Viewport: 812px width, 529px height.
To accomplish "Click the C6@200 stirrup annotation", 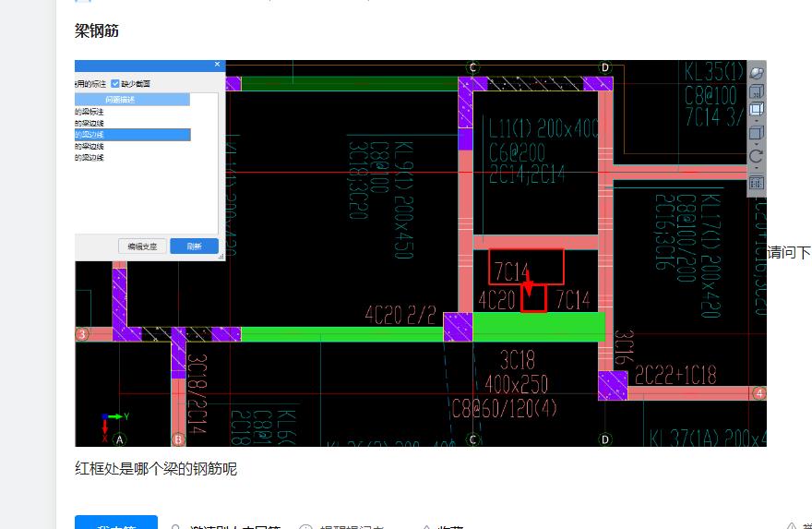I will tap(517, 152).
